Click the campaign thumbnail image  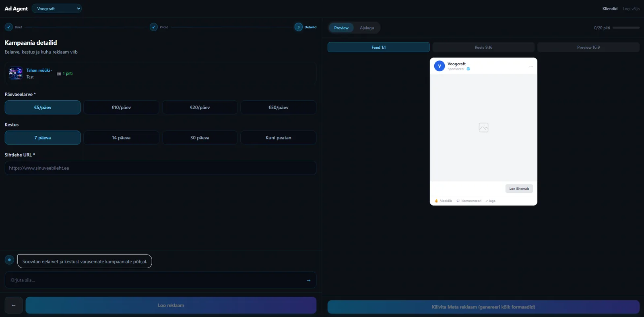[16, 73]
